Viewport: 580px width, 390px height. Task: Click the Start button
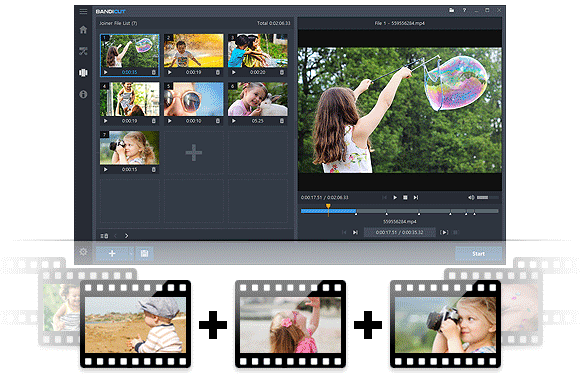pos(478,253)
